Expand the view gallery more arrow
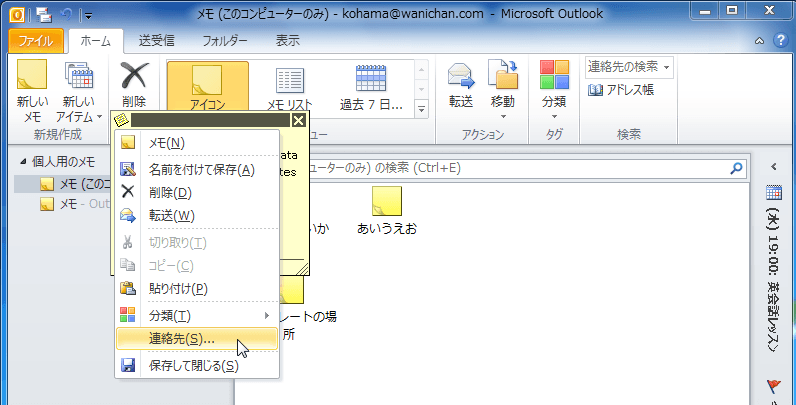The height and width of the screenshot is (405, 796). point(421,108)
